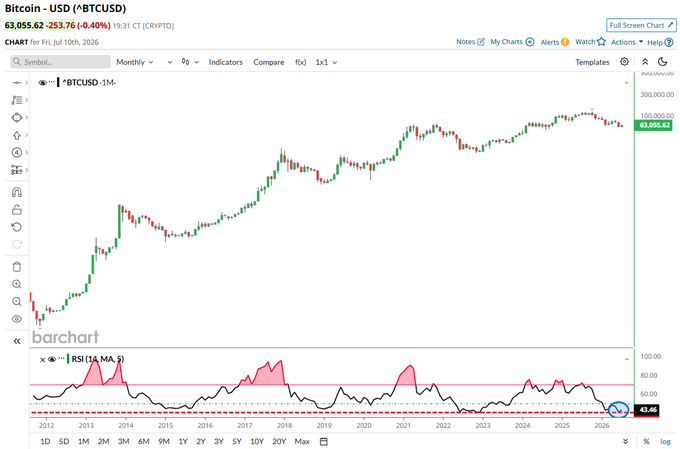The image size is (680, 449).
Task: Select the 5Y range
Action: click(x=237, y=441)
